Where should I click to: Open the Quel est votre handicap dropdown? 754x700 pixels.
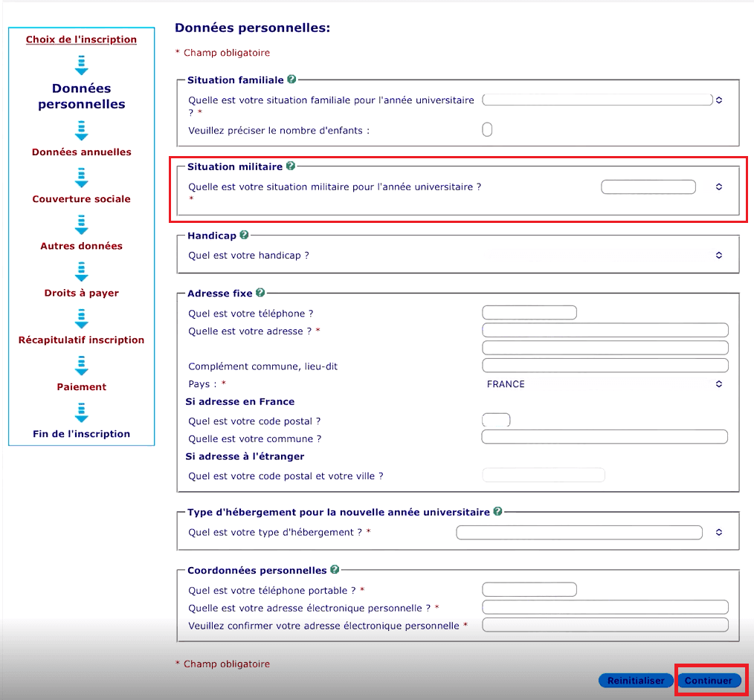[x=602, y=255]
